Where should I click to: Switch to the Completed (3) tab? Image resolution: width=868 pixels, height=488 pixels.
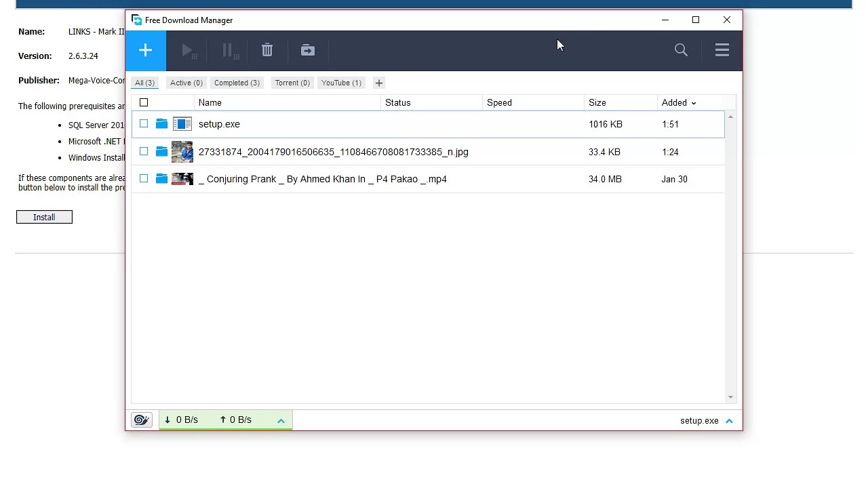click(x=237, y=83)
